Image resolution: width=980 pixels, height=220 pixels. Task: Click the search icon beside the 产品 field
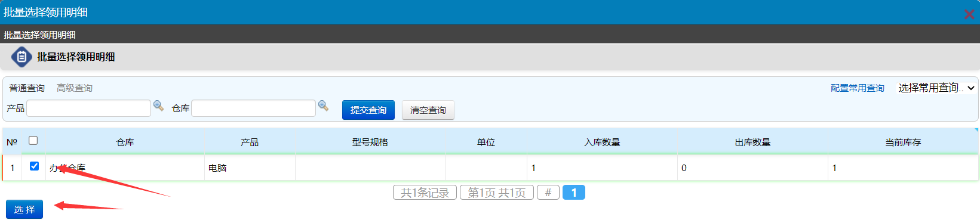coord(158,106)
